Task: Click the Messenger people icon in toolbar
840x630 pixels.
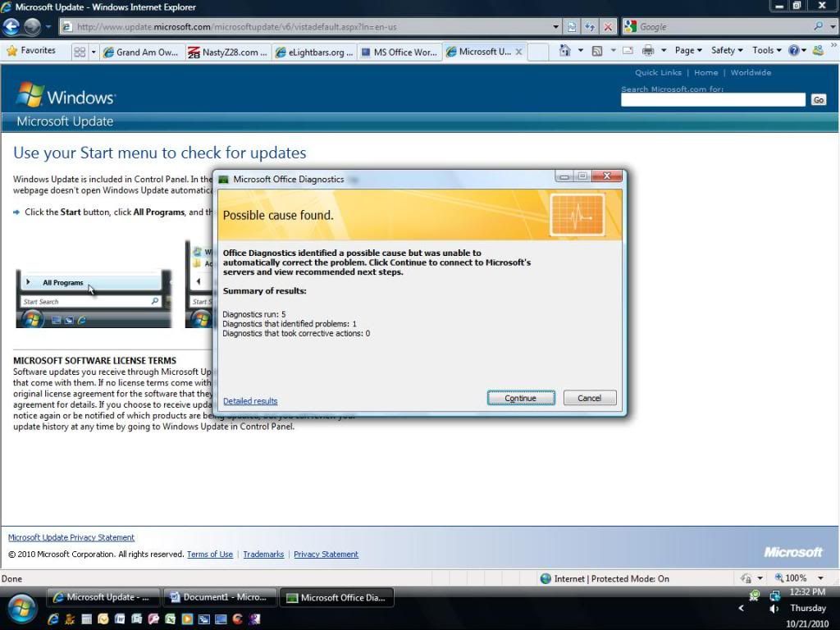Action: click(x=818, y=50)
